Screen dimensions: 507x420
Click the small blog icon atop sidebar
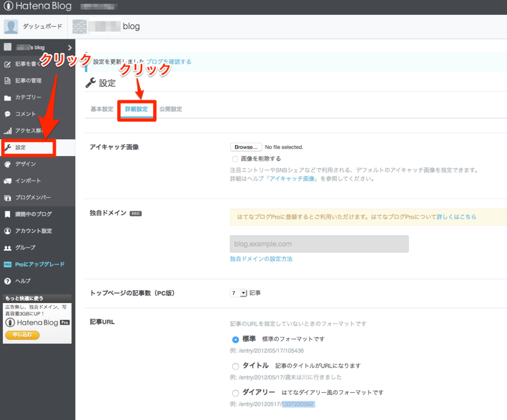(7, 47)
